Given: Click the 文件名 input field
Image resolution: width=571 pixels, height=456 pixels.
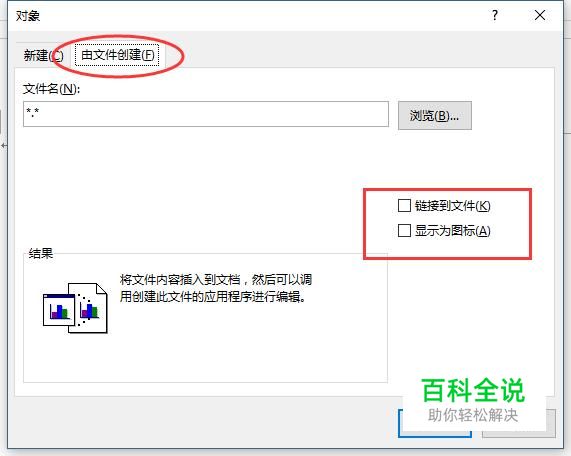Looking at the screenshot, I should tap(206, 114).
